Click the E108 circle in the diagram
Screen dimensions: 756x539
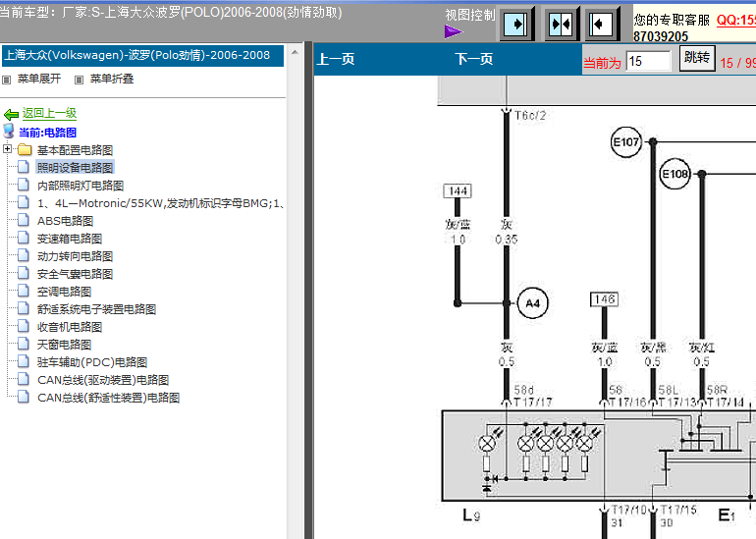(x=675, y=174)
